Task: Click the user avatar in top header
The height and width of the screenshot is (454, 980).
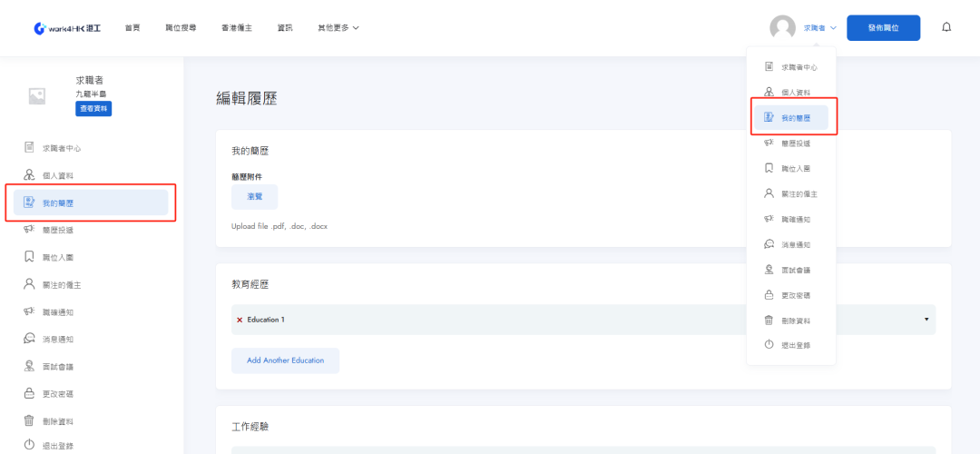Action: (x=782, y=28)
